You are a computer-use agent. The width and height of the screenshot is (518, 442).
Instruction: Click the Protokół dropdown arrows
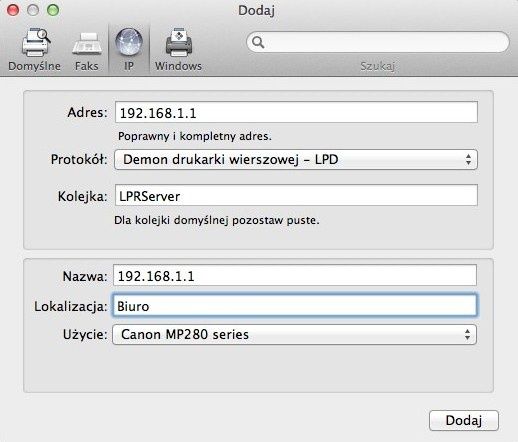[x=468, y=160]
